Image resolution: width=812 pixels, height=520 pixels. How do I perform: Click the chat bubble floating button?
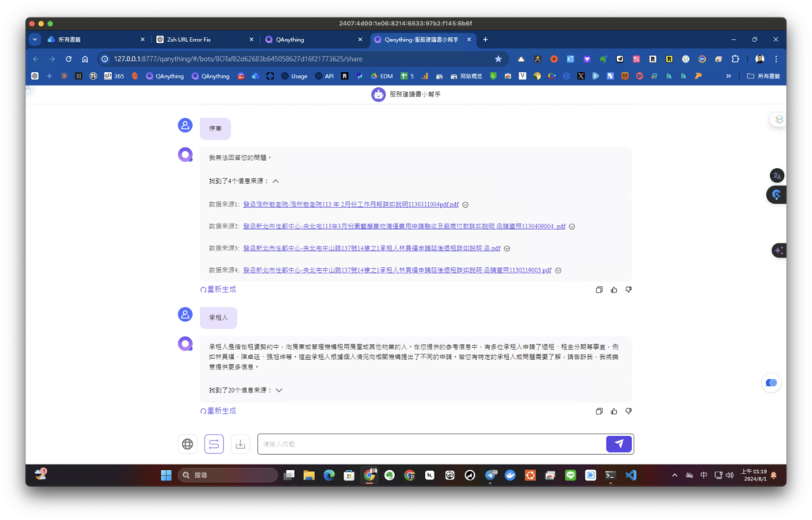(771, 383)
